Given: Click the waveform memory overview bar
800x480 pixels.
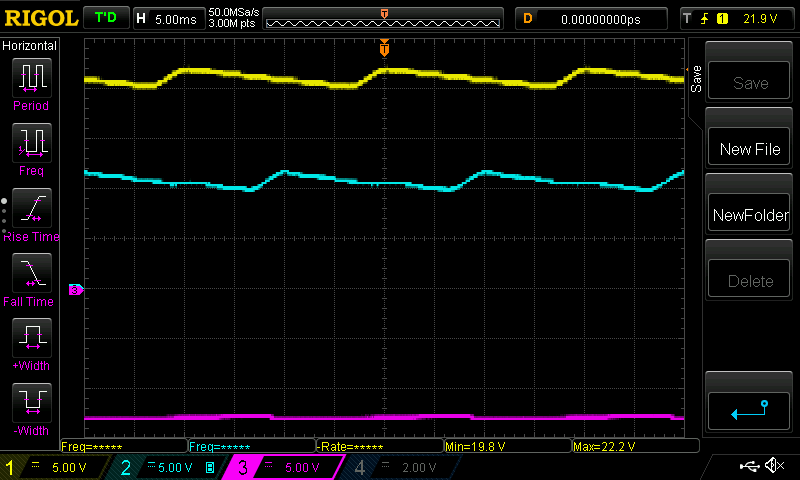Looking at the screenshot, I should (385, 18).
